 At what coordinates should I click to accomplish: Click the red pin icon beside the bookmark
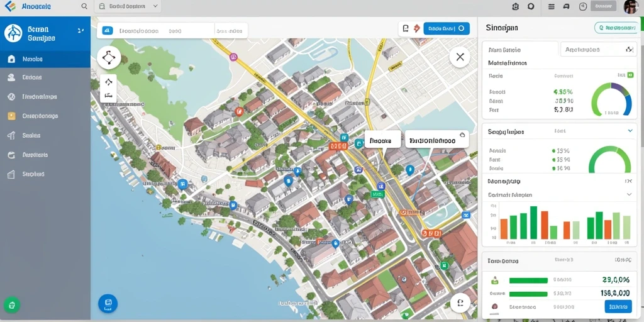(416, 28)
